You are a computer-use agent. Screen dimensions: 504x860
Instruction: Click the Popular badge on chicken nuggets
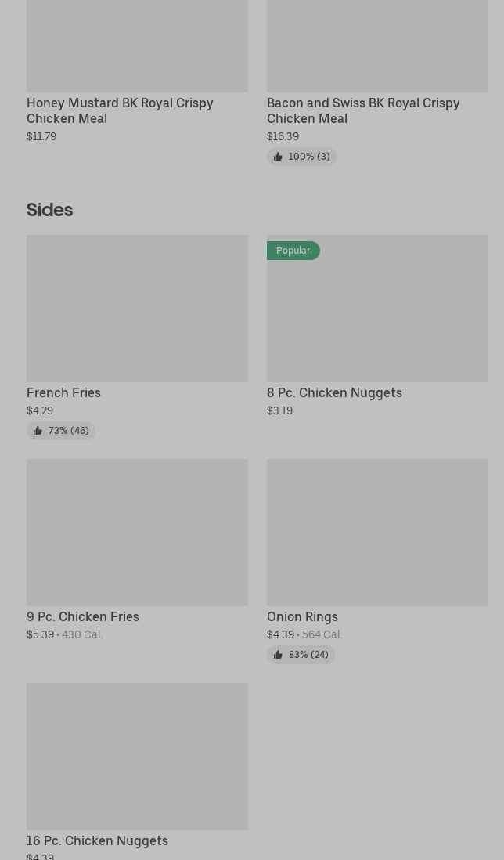293,251
